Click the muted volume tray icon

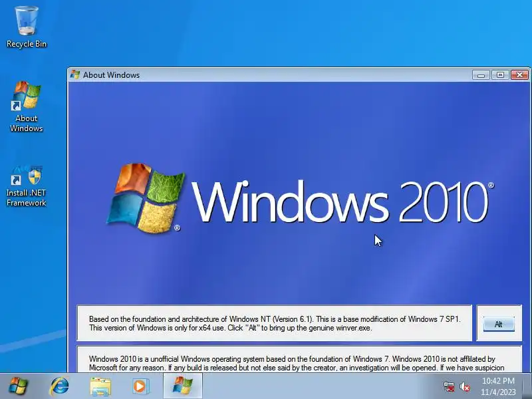pos(465,387)
